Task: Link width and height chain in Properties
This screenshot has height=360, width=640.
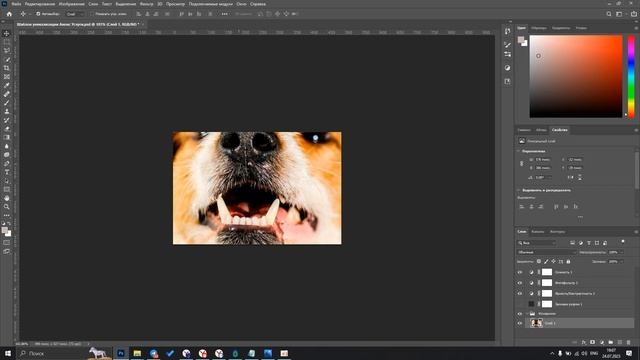Action: click(521, 164)
